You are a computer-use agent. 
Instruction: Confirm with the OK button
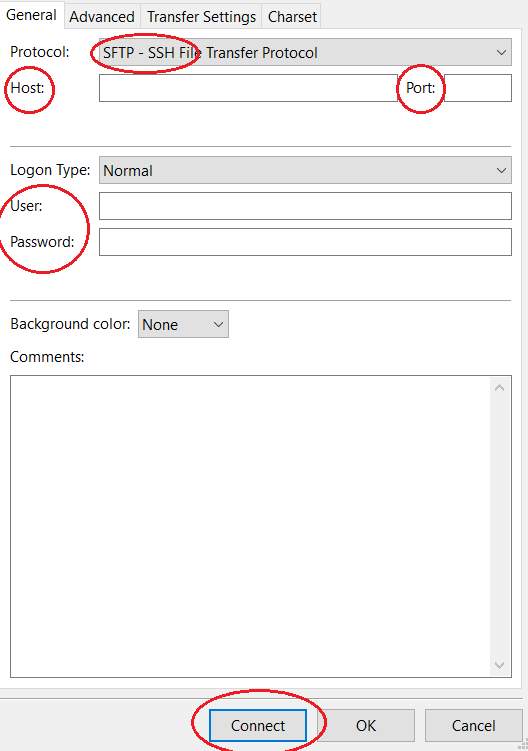pos(366,726)
